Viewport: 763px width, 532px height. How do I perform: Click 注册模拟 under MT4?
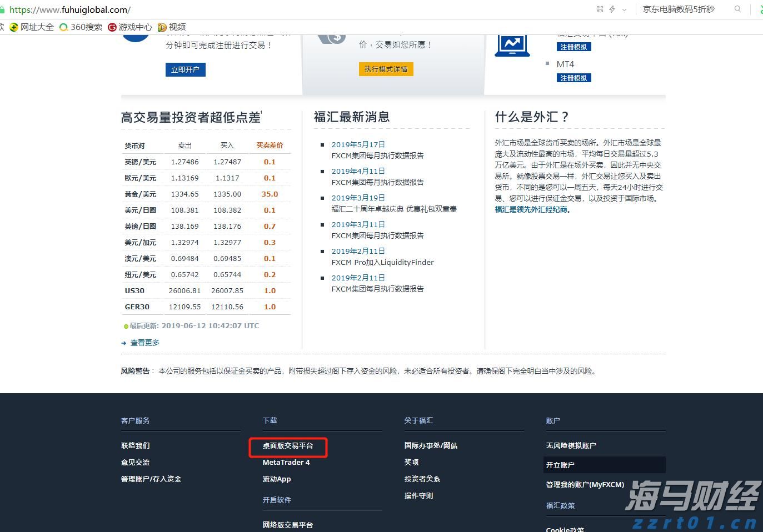574,77
